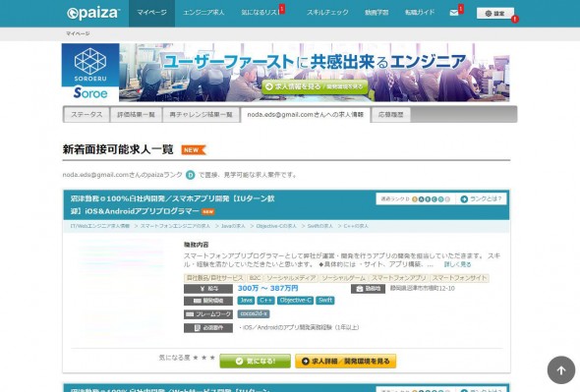This screenshot has height=392, width=580.
Task: Click the scroll-to-top arrow button
Action: pos(560,369)
